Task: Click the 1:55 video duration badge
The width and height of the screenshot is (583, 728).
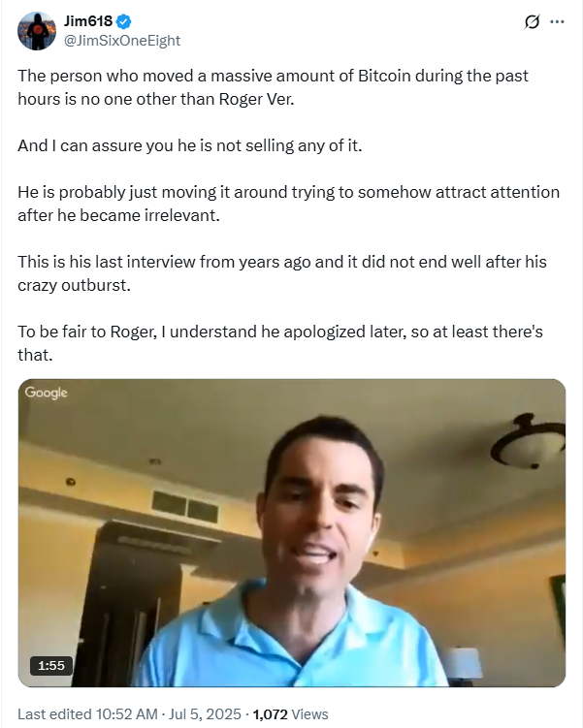Action: [51, 665]
